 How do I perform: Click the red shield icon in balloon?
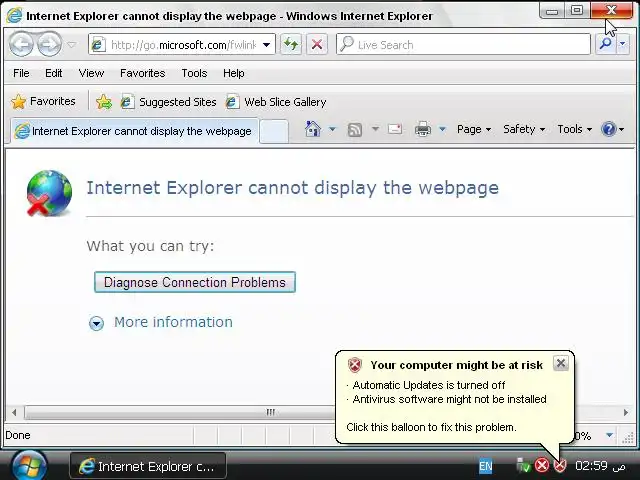[355, 365]
